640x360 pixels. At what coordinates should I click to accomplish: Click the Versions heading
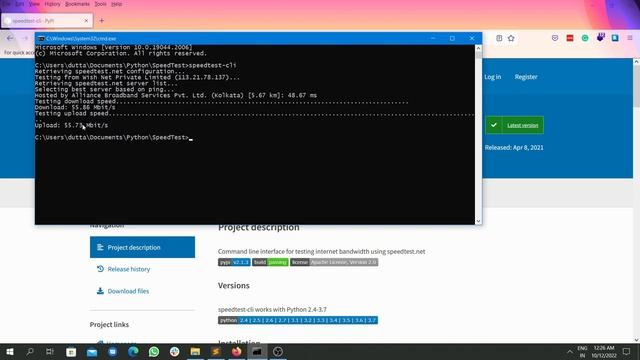233,285
